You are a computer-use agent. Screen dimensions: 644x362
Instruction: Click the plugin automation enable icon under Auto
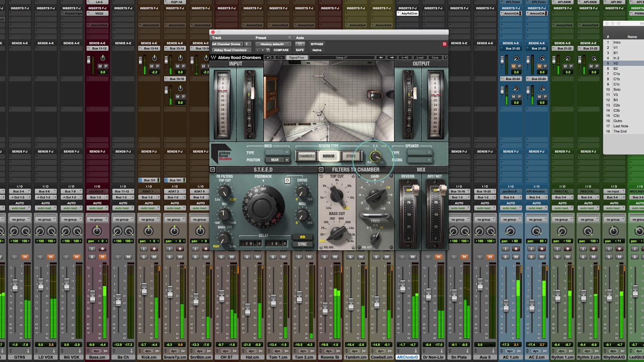[300, 44]
